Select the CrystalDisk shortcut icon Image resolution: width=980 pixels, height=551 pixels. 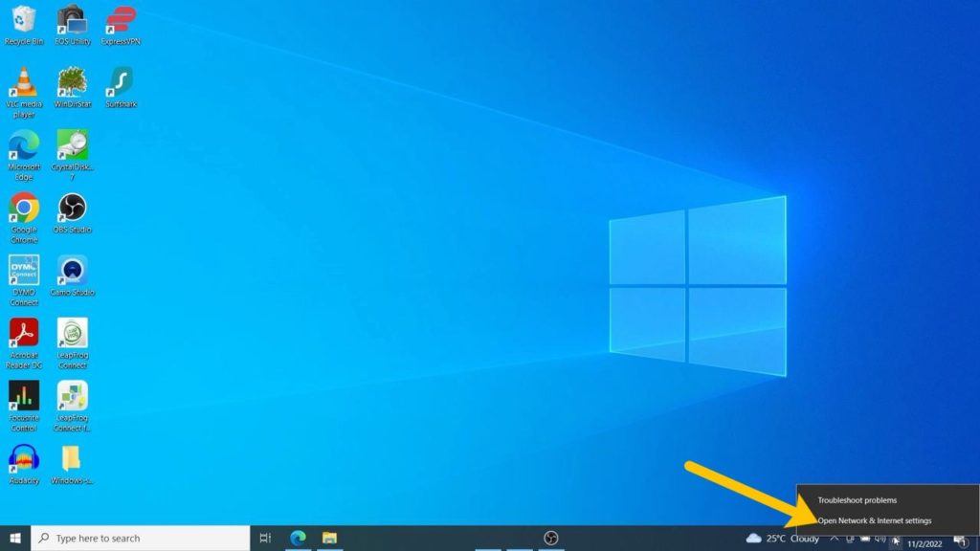73,155
